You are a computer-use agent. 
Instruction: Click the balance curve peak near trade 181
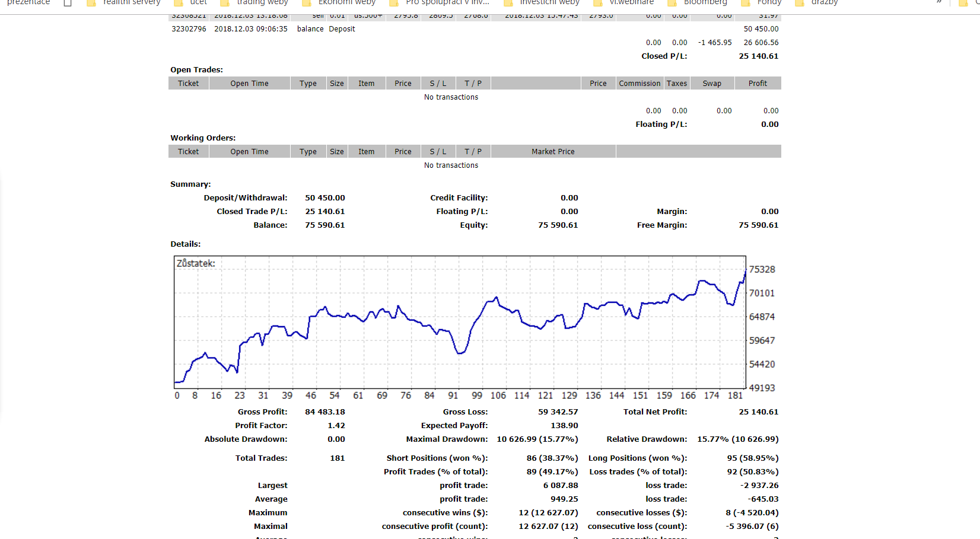coord(745,272)
